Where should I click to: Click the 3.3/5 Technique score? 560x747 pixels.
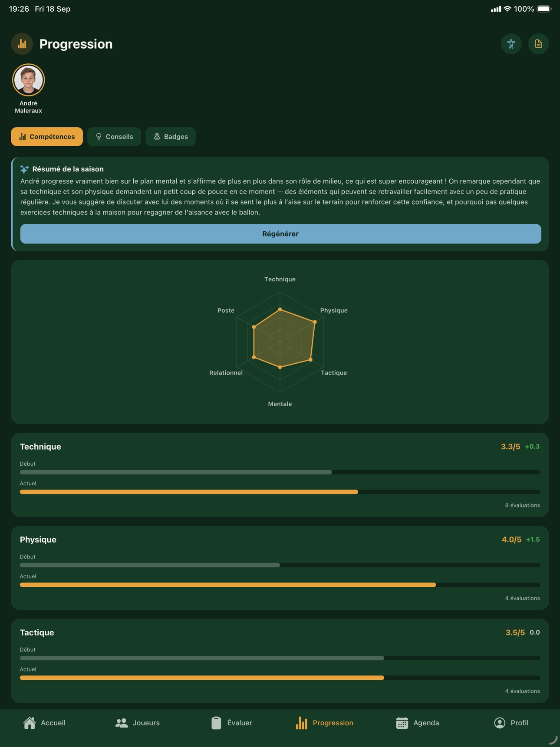pos(511,447)
